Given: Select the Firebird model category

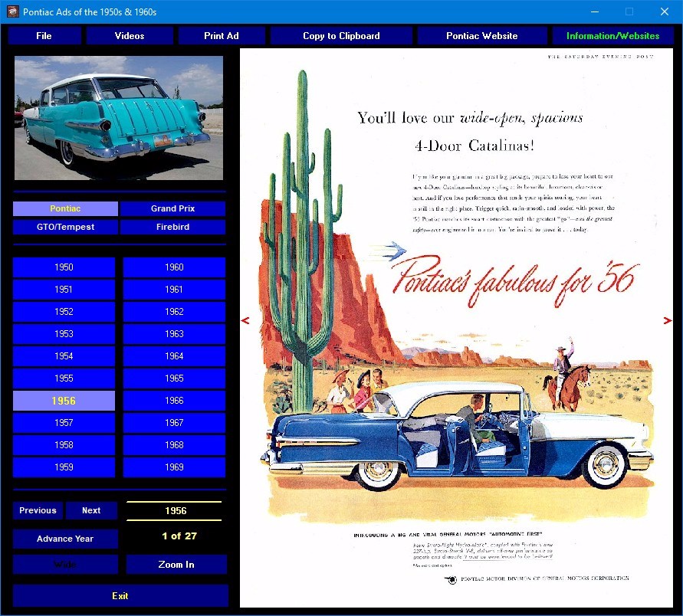Looking at the screenshot, I should tap(173, 227).
